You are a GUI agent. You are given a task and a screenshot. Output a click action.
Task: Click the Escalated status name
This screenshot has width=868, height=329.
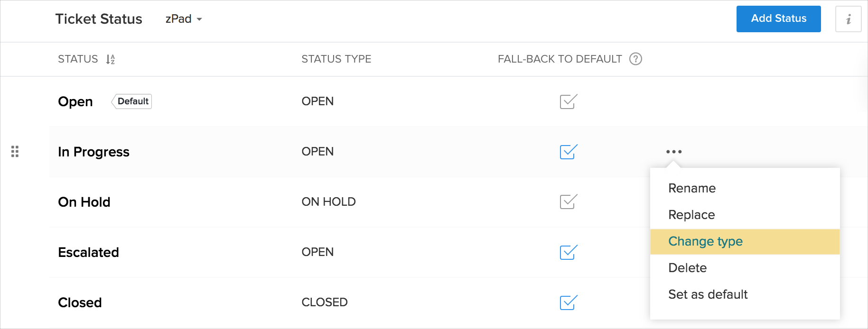(88, 252)
